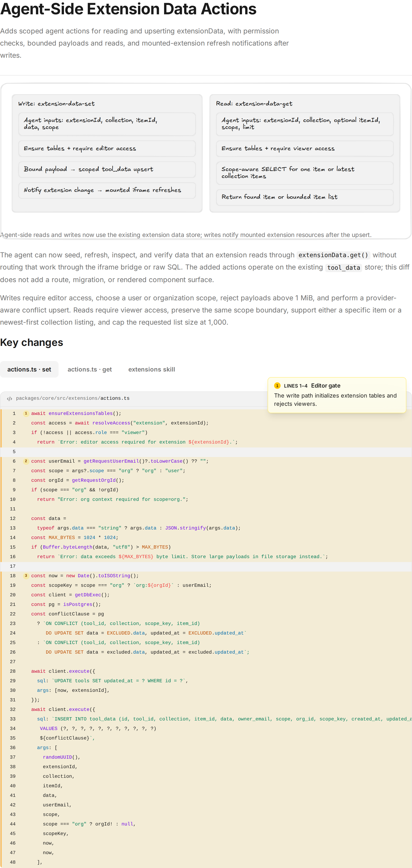Click the extensionData.get() inline code
The height and width of the screenshot is (868, 412).
(x=333, y=255)
